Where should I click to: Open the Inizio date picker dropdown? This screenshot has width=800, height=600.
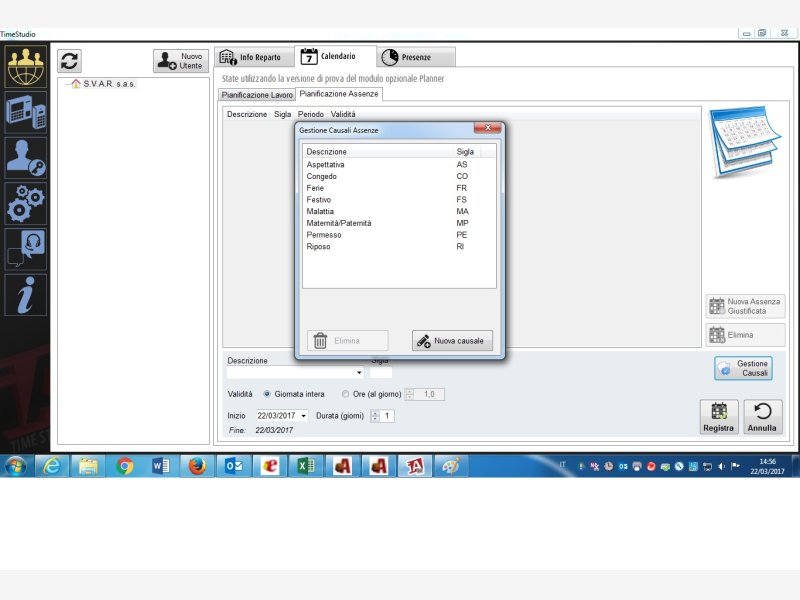304,416
